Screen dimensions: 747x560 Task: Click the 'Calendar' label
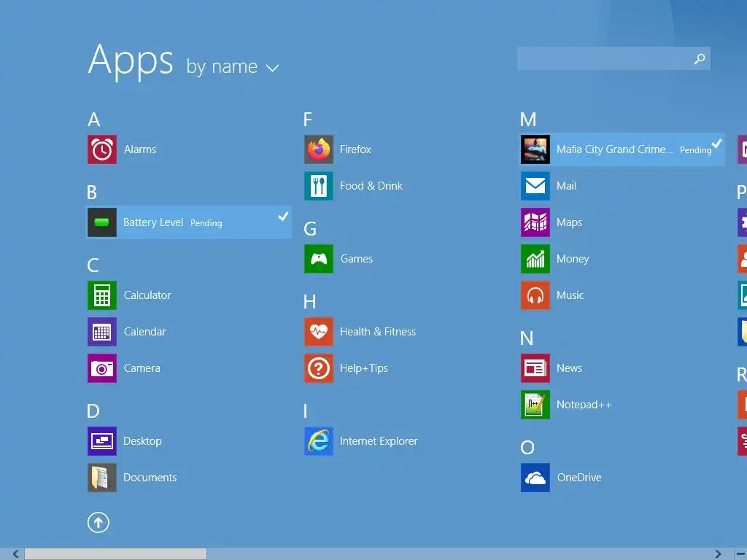[145, 332]
